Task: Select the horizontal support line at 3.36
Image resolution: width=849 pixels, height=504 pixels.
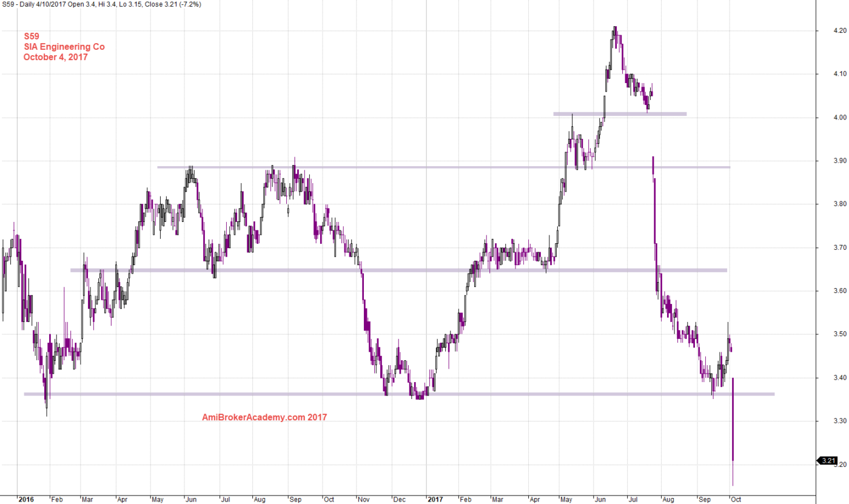Action: (x=399, y=394)
